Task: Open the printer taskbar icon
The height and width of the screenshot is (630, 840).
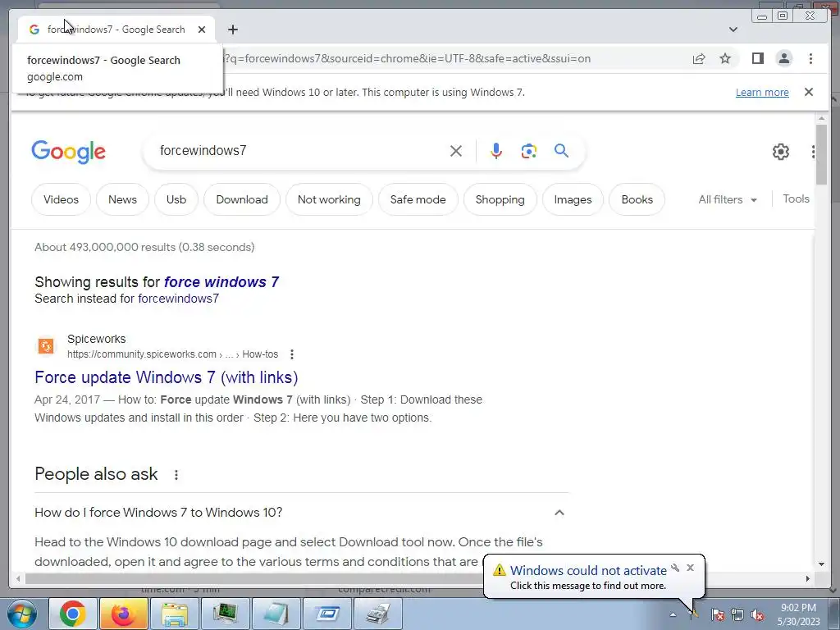Action: click(x=378, y=614)
